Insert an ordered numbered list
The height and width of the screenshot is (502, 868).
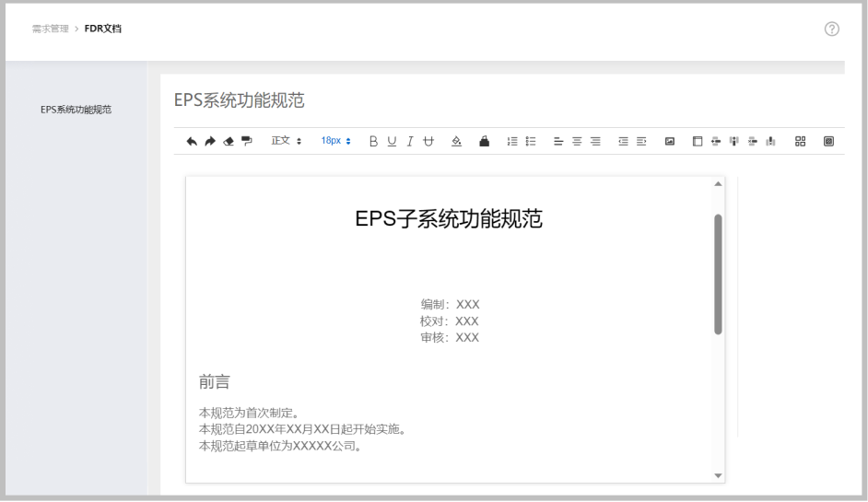512,141
